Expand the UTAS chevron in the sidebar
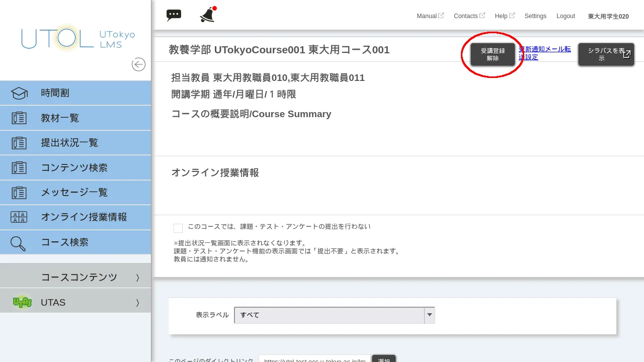This screenshot has width=644, height=362. [137, 303]
